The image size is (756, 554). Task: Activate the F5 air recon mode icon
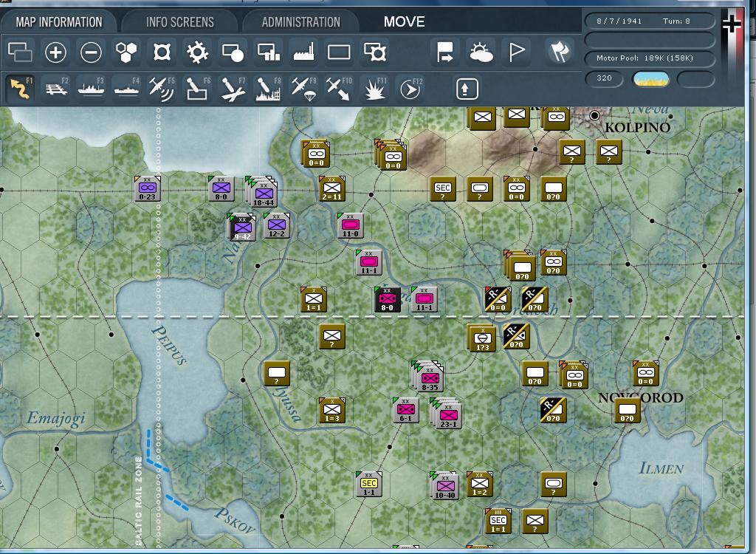[162, 89]
